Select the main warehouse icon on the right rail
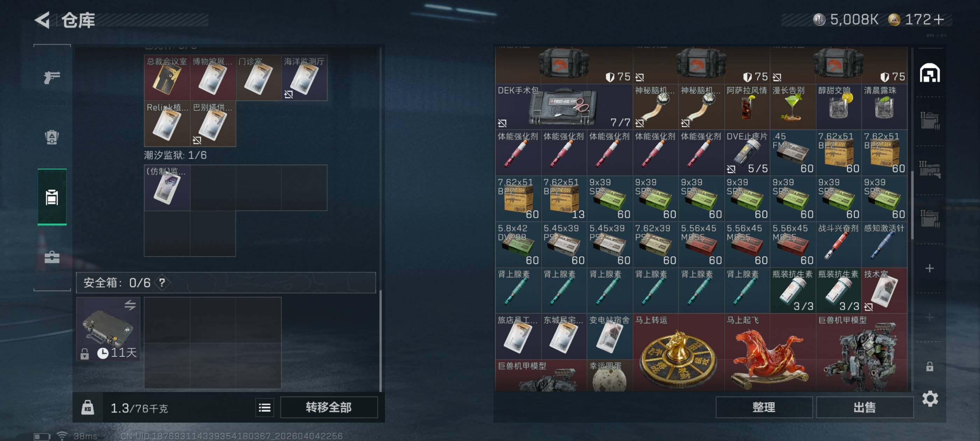The height and width of the screenshot is (441, 980). [929, 73]
